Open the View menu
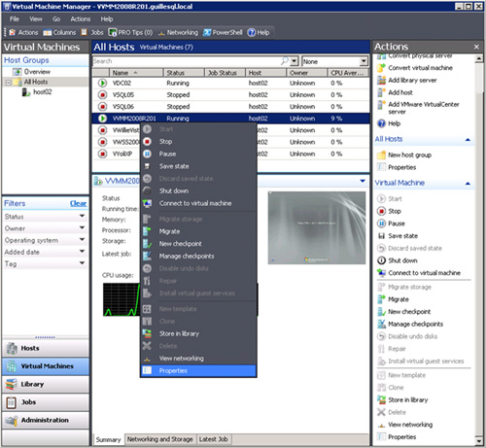Viewport: 486px width, 448px height. [36, 19]
